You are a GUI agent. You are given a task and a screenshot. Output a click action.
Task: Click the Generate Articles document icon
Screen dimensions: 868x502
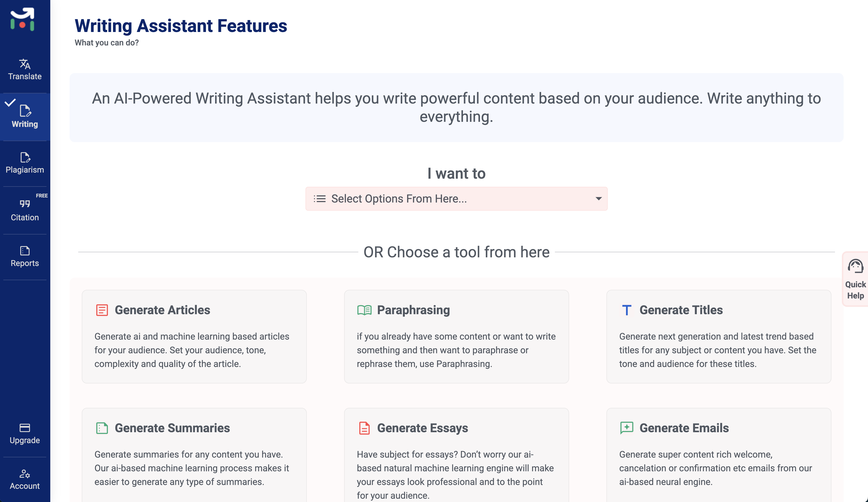[x=102, y=310]
